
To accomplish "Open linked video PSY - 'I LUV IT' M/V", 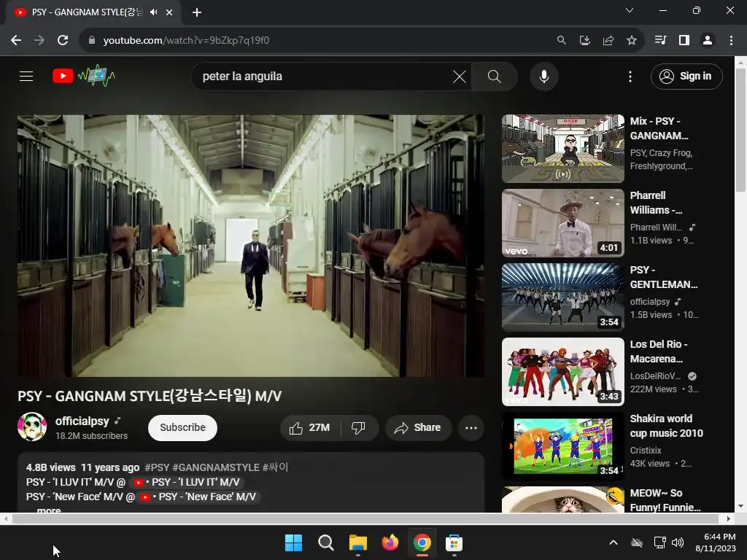I will [187, 483].
